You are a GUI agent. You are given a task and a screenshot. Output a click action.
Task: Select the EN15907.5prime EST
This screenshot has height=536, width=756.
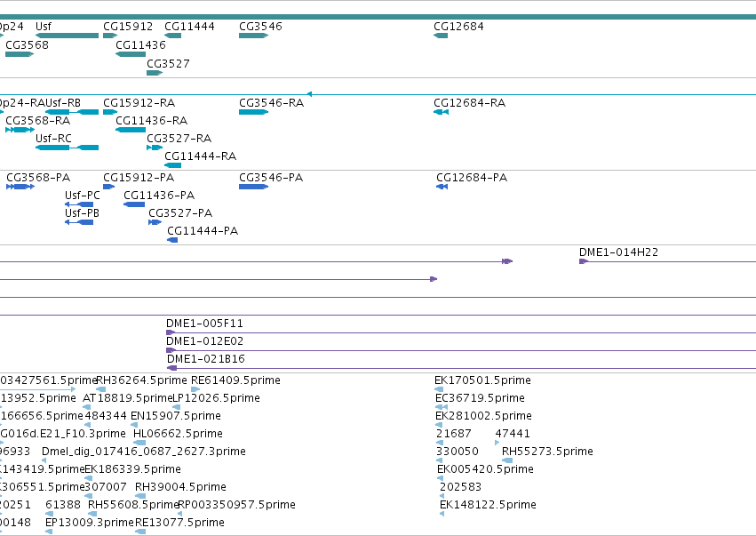coord(135,425)
